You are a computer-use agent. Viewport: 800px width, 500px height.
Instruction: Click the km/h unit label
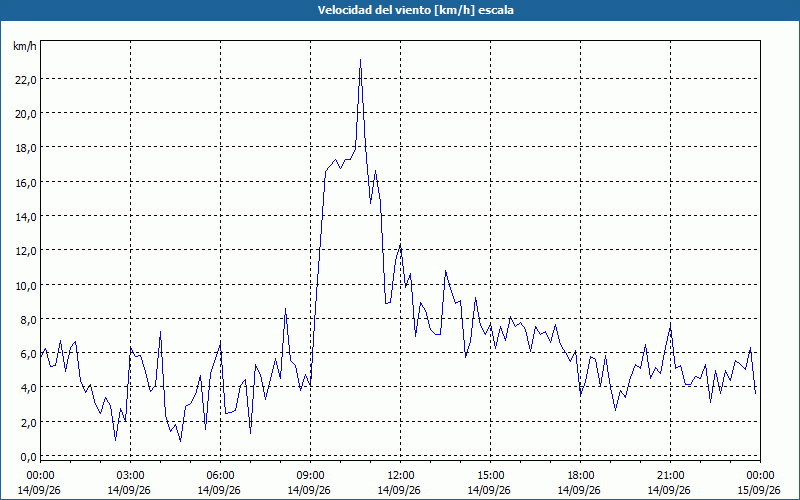point(24,46)
